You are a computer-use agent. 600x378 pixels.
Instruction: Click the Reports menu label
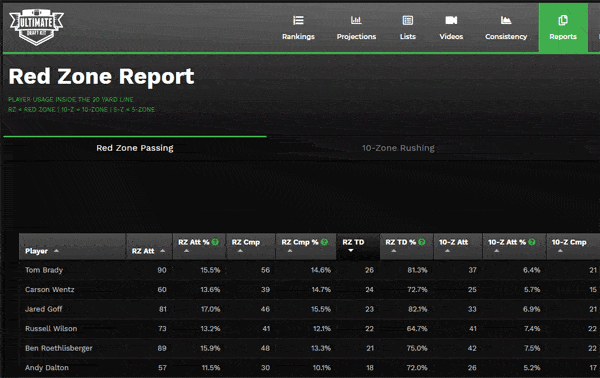click(563, 36)
